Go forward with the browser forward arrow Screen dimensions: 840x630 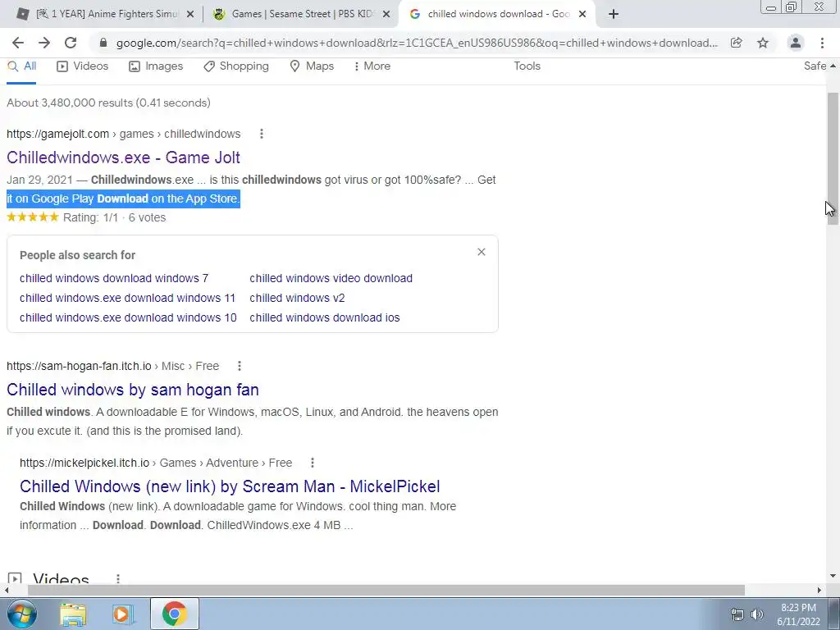coord(44,43)
